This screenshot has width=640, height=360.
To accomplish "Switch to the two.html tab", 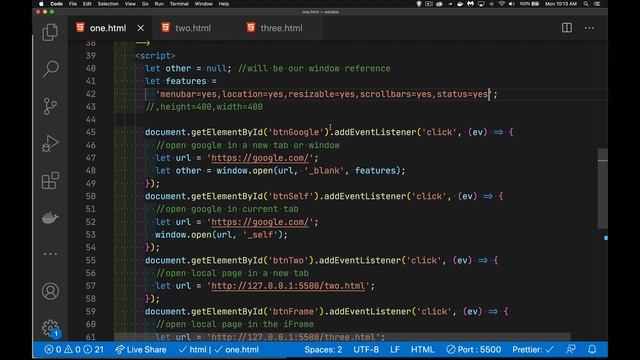I will click(193, 28).
